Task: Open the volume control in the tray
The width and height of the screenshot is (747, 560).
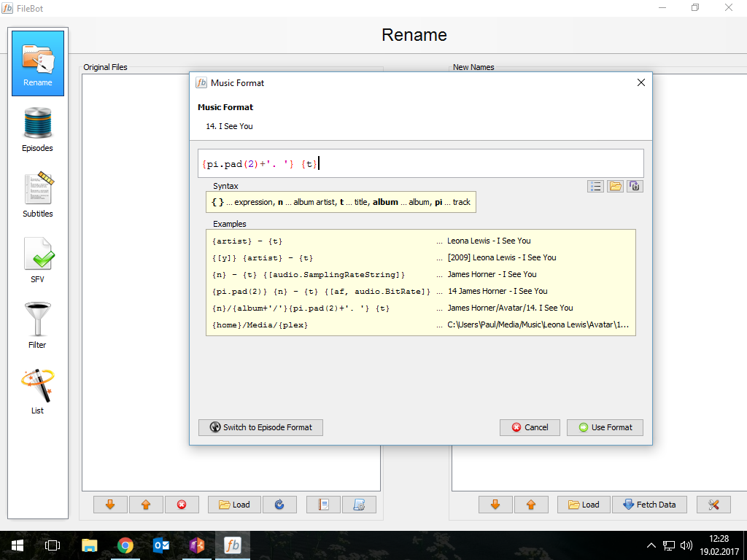Action: pyautogui.click(x=686, y=545)
